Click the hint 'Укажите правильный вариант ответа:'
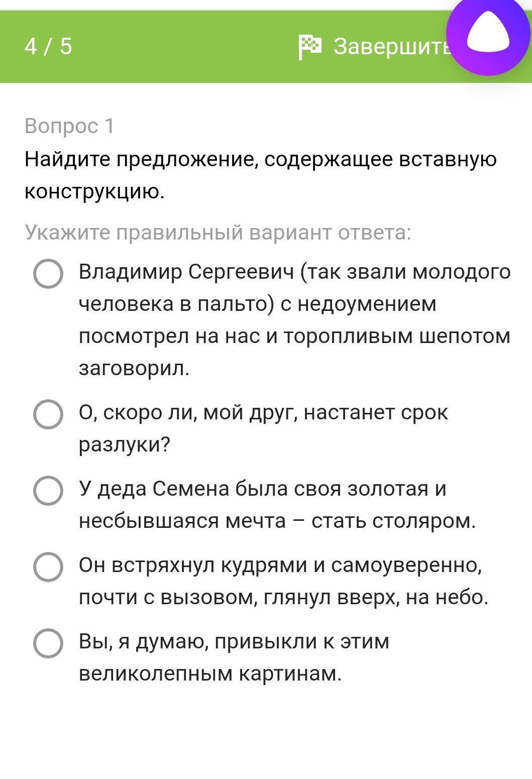The image size is (532, 779). pyautogui.click(x=218, y=233)
